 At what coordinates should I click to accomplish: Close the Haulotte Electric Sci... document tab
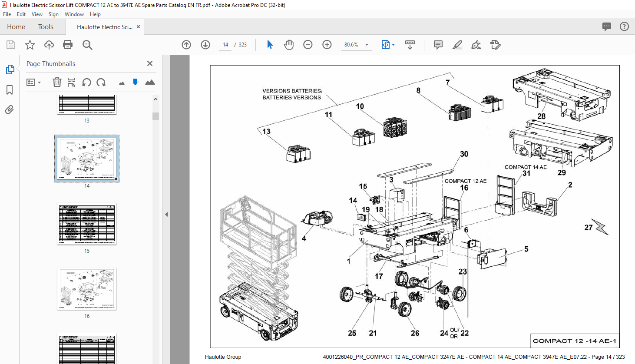pos(139,27)
